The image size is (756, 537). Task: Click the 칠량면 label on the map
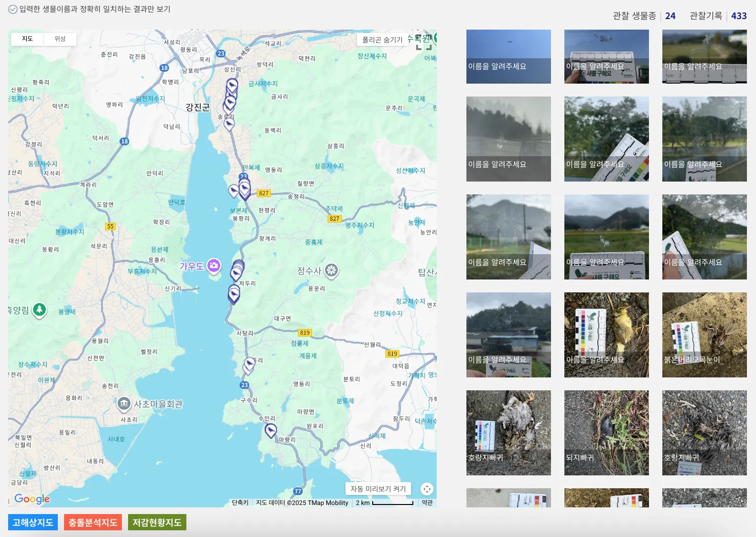[306, 183]
